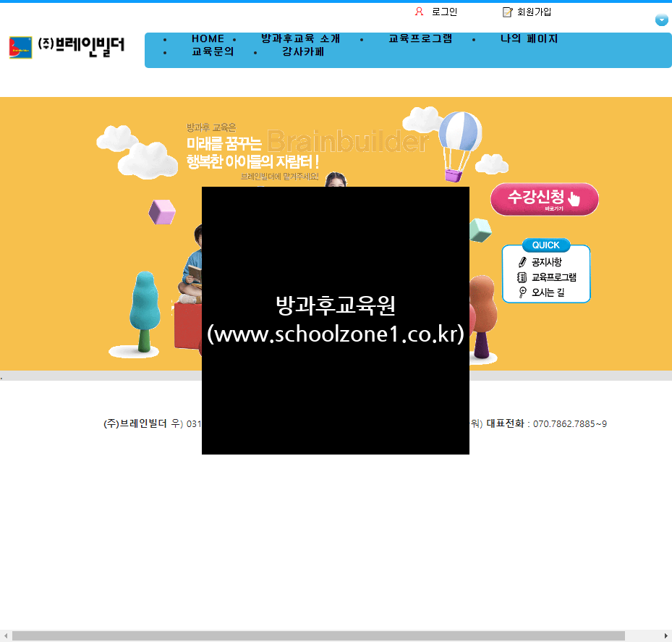Image resolution: width=672 pixels, height=642 pixels.
Task: Click the Brainbuilder logo square image
Action: [20, 47]
